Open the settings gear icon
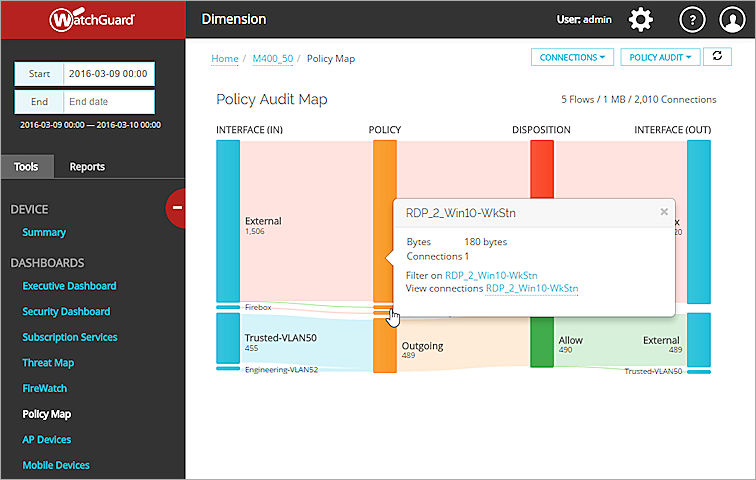This screenshot has height=480, width=756. point(640,19)
